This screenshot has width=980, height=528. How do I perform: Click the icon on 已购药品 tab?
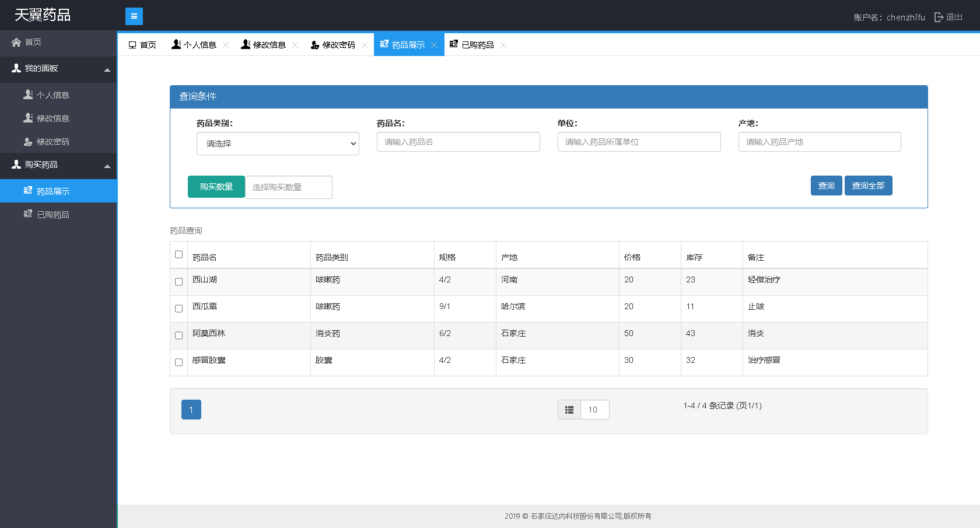coord(454,44)
